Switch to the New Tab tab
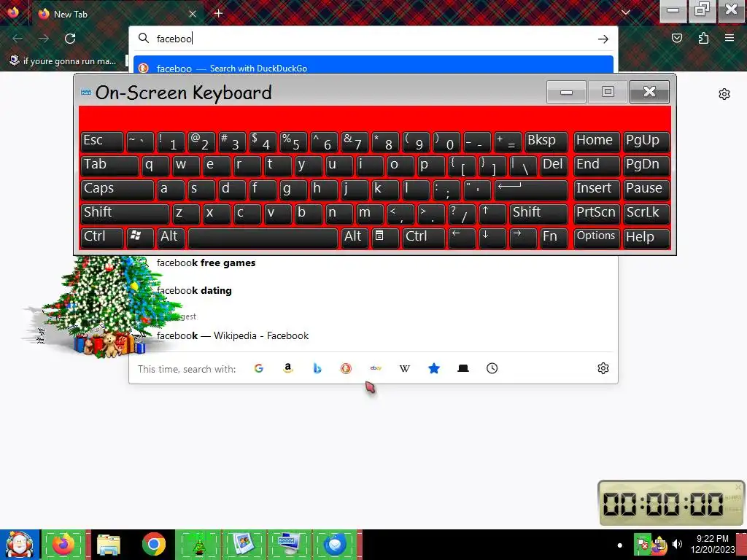This screenshot has width=747, height=560. click(117, 14)
